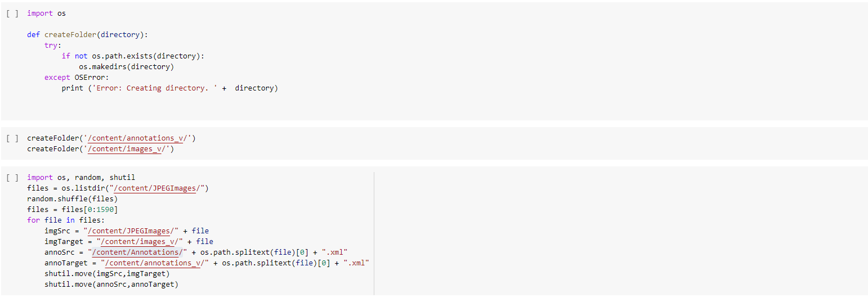Viewport: 868px width, 298px height.
Task: Click the "files = files[0:1590]" line
Action: pyautogui.click(x=72, y=210)
